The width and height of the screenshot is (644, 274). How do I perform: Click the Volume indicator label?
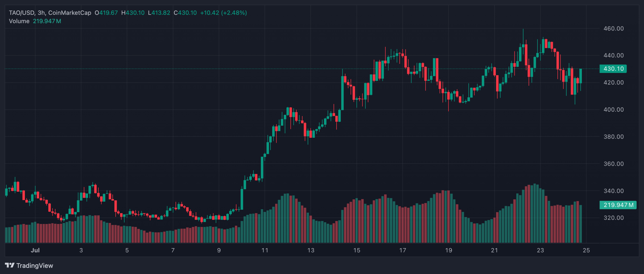coord(19,21)
